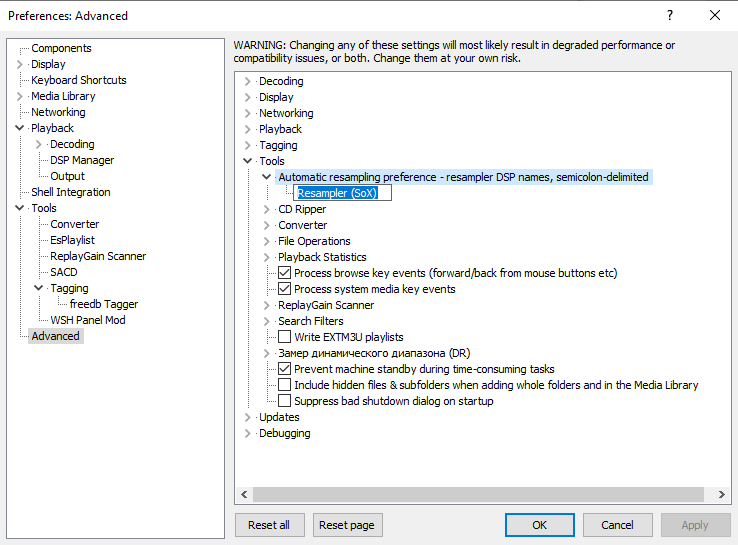
Task: Open the DSP Manager preferences page
Action: click(82, 160)
